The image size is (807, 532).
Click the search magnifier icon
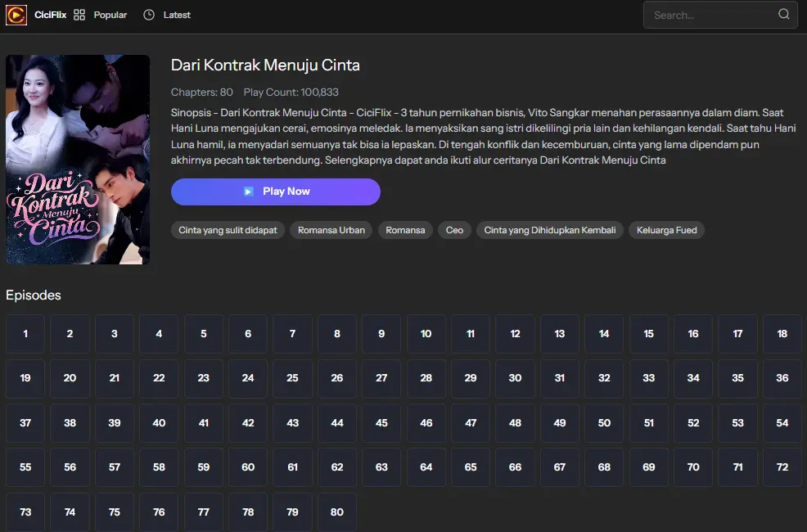[783, 15]
